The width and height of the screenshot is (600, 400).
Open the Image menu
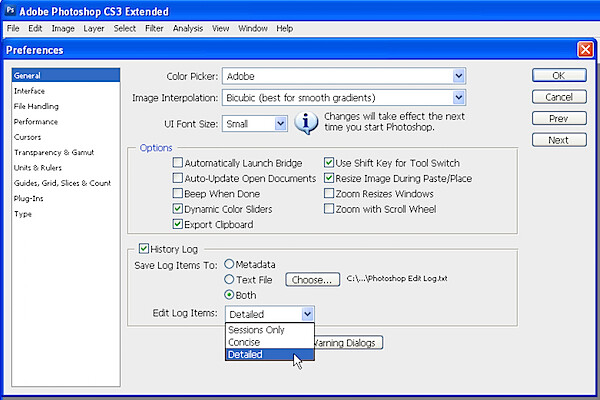[x=63, y=28]
